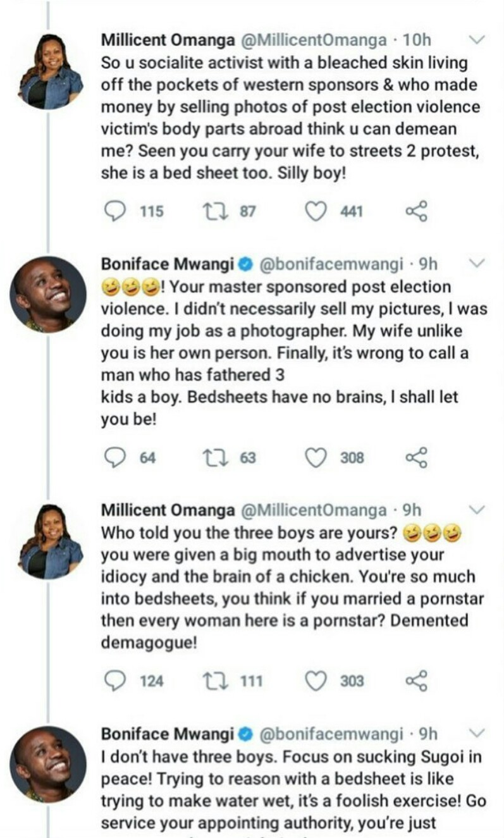Like the tweet with 303 likes

315,681
